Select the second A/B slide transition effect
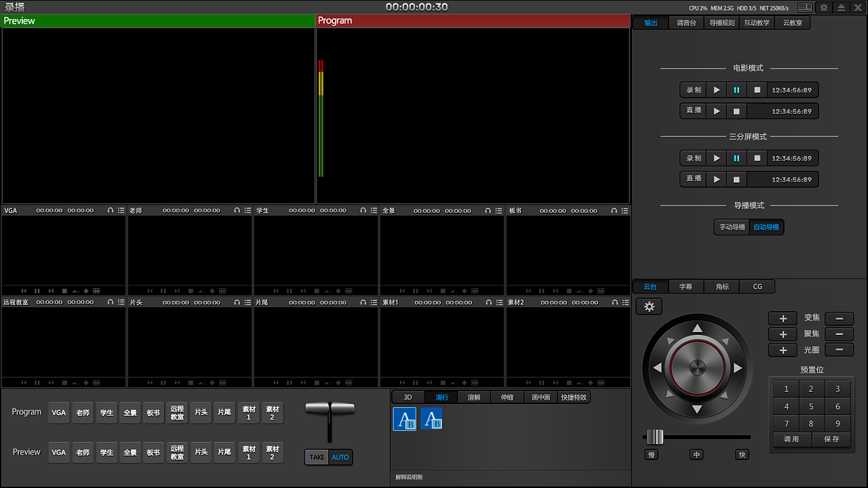Viewport: 868px width, 488px height. (431, 419)
